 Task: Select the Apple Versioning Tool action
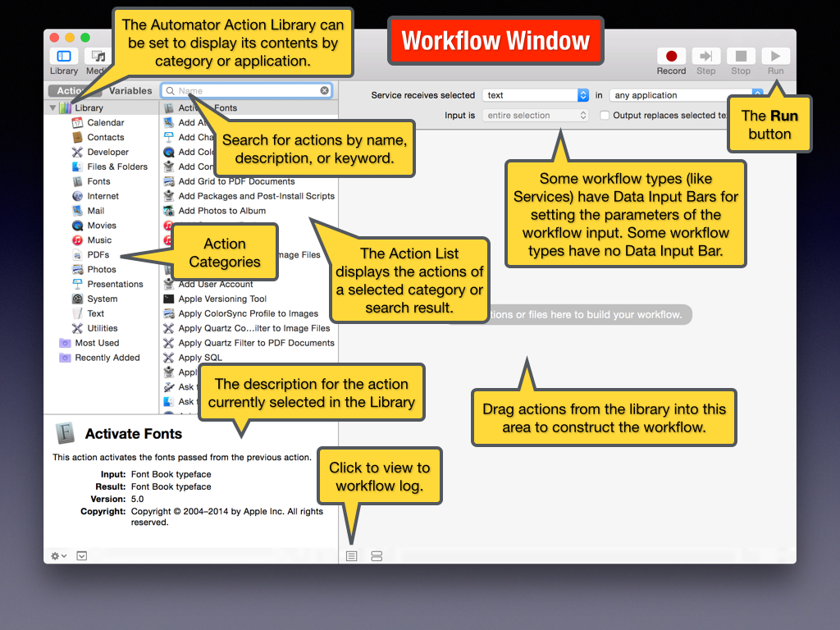click(x=222, y=299)
